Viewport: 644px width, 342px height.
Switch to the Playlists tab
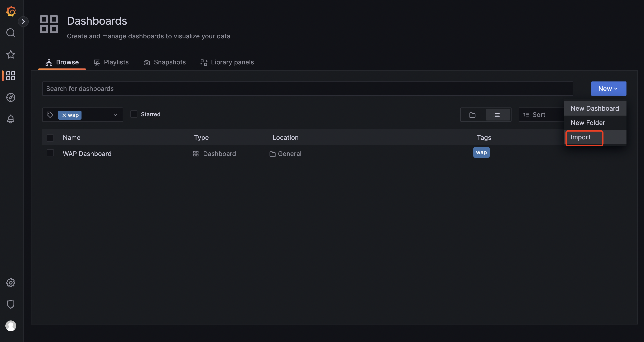click(x=111, y=62)
